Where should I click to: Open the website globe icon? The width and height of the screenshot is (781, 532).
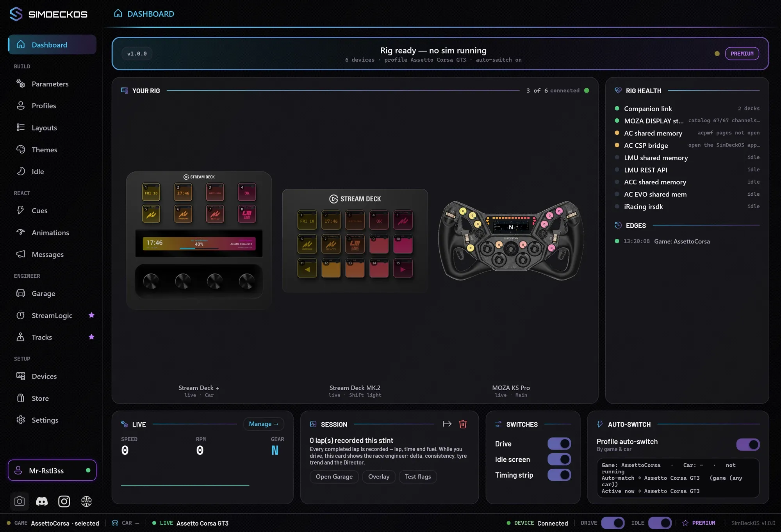point(86,501)
